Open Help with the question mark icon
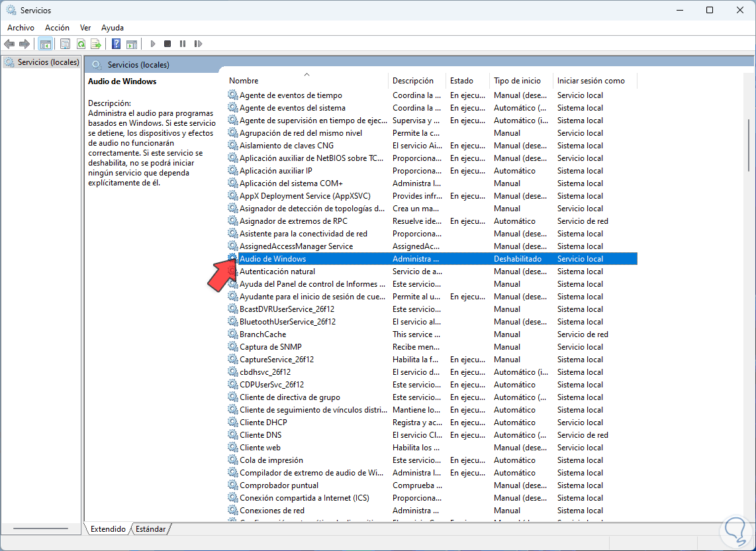The image size is (756, 551). [x=117, y=44]
